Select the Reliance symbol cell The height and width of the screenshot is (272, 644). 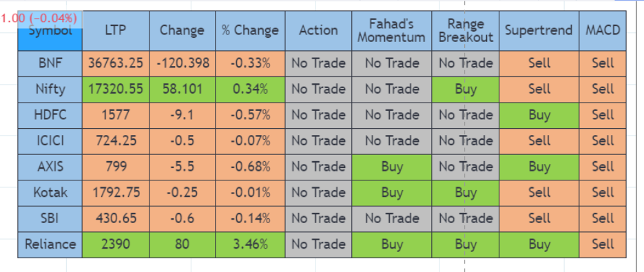[50, 245]
